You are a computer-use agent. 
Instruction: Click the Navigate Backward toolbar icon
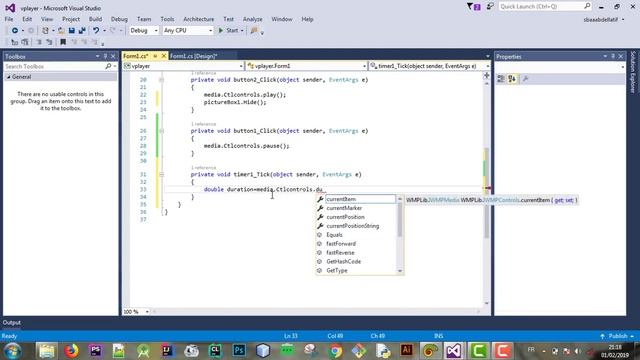click(15, 31)
